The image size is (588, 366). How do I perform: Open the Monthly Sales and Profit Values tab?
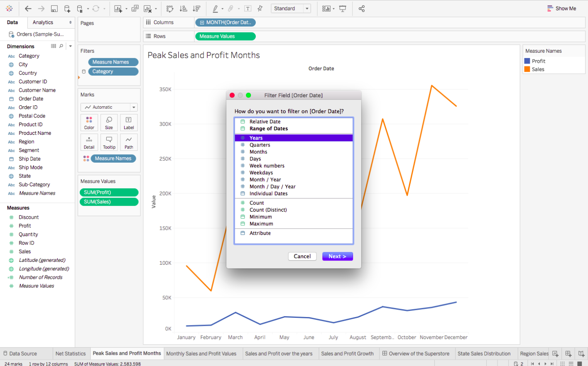201,354
